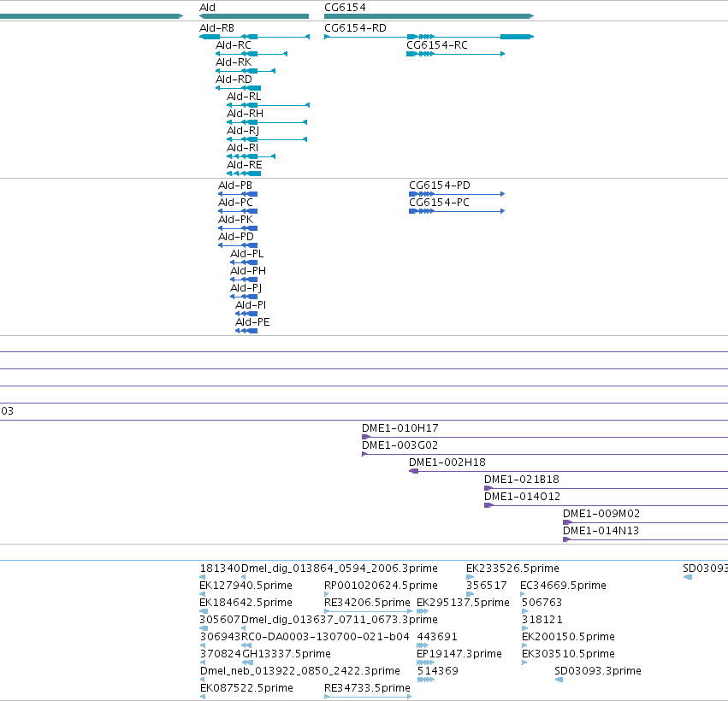Viewport: 728px width, 701px height.
Task: Select the SD03093.3prime label
Action: (597, 671)
